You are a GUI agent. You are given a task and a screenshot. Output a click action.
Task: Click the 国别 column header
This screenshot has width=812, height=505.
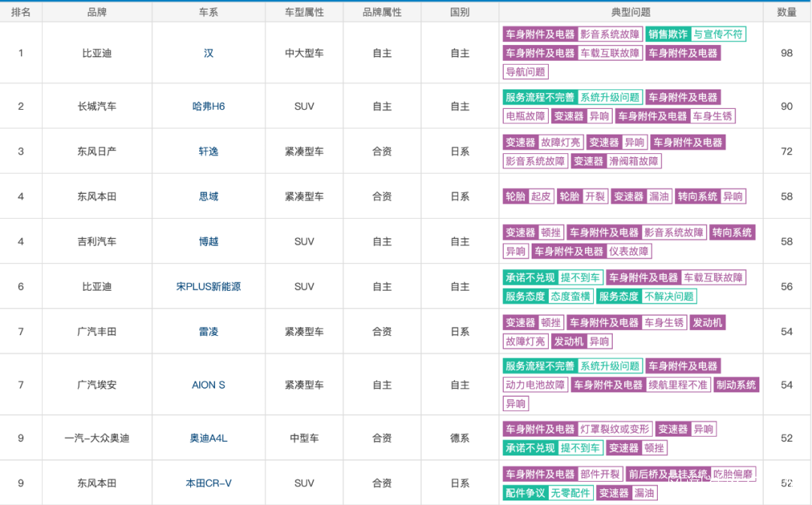click(460, 13)
